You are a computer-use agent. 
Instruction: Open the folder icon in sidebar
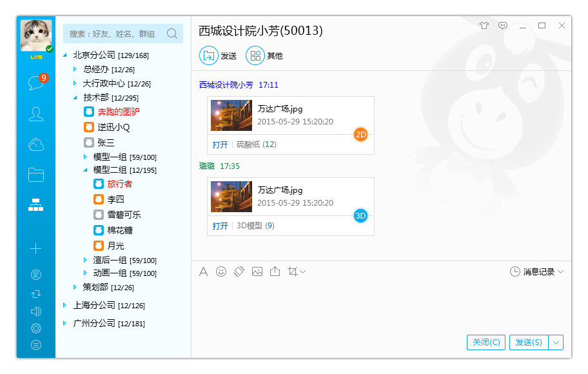click(36, 175)
